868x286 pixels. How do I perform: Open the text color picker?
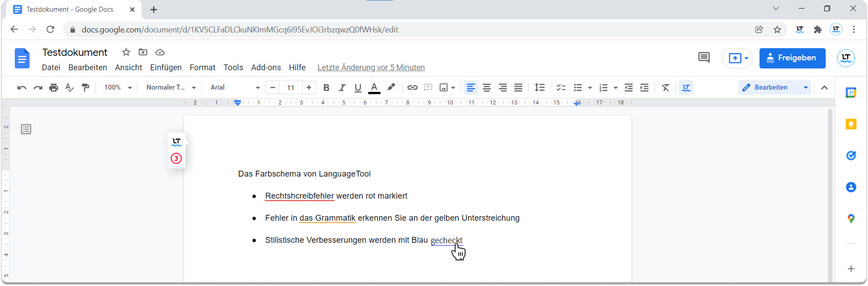pyautogui.click(x=374, y=87)
